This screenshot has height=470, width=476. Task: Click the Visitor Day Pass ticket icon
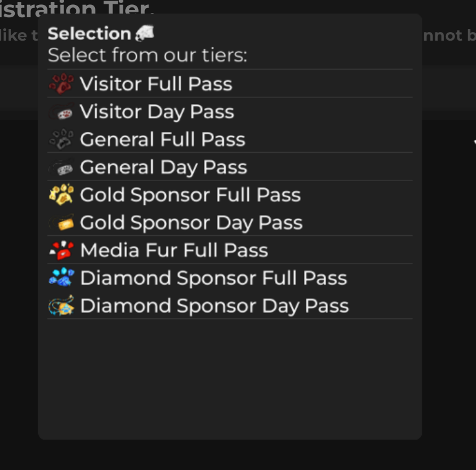(x=61, y=112)
